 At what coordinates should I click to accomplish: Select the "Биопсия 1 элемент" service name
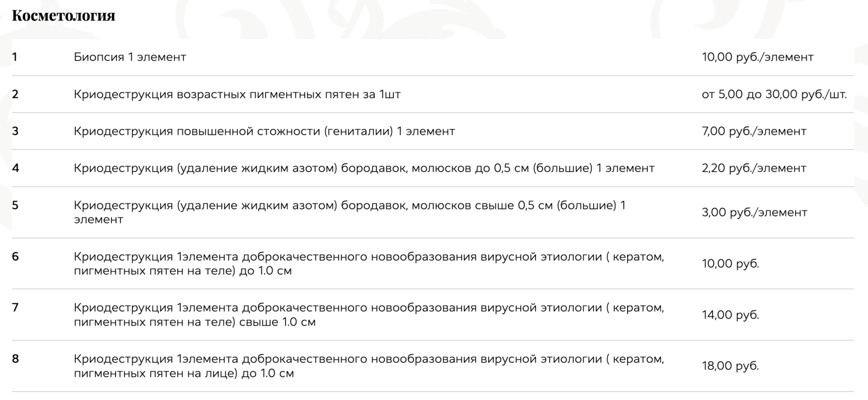130,57
